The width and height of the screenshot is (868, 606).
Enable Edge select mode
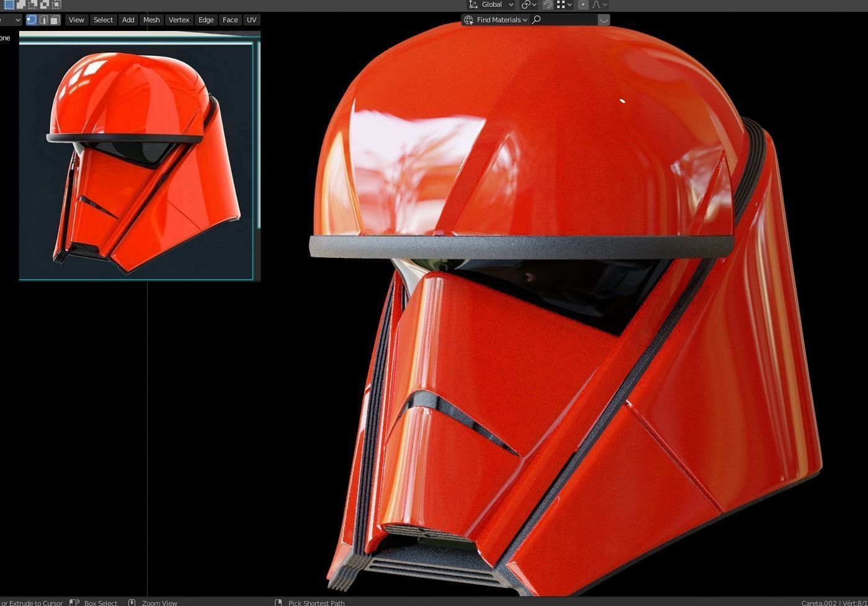pyautogui.click(x=43, y=20)
